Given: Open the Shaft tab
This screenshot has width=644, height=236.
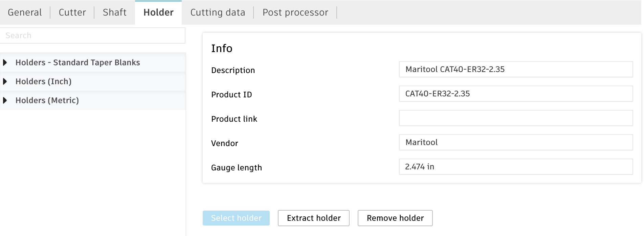Looking at the screenshot, I should 114,13.
